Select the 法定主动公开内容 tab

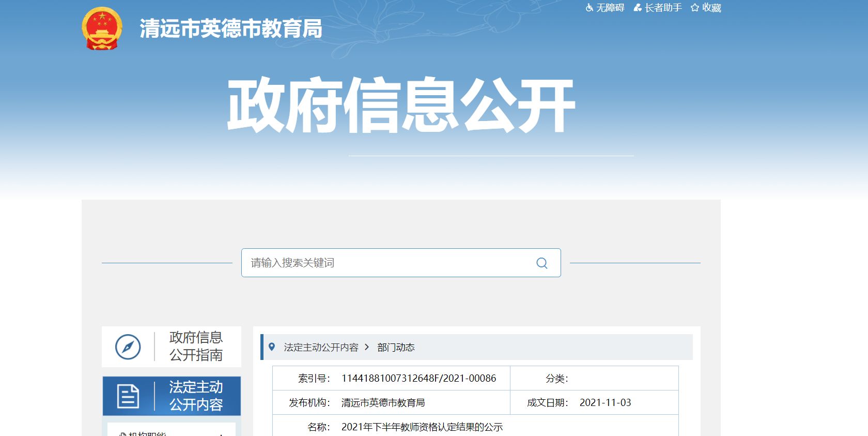coord(196,396)
